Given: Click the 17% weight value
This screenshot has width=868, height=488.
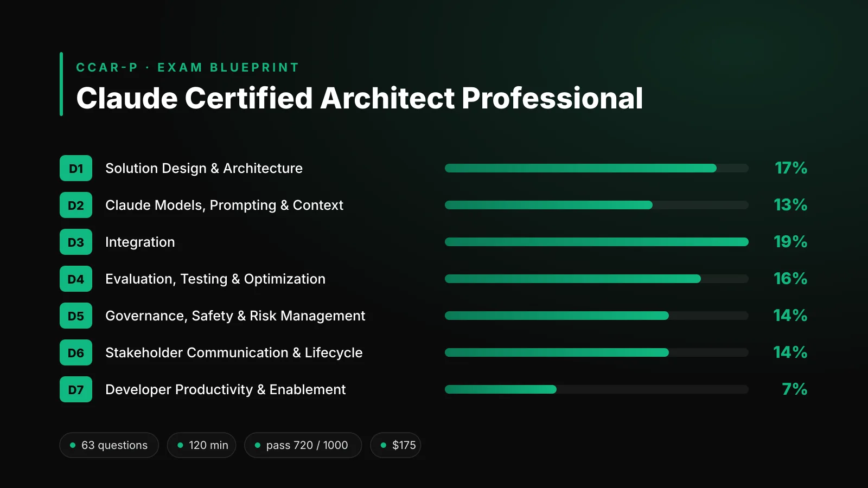Looking at the screenshot, I should [x=791, y=168].
